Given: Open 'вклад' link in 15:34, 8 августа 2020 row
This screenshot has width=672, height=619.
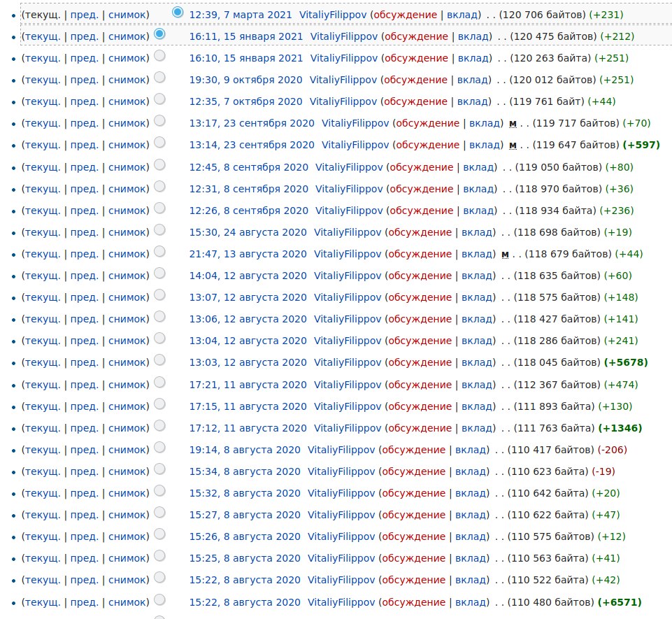Looking at the screenshot, I should [470, 471].
